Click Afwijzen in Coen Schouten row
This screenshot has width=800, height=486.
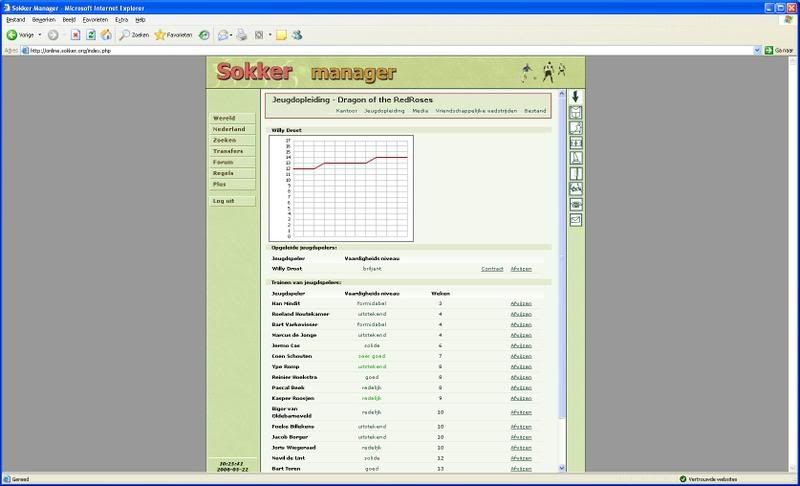coord(521,356)
